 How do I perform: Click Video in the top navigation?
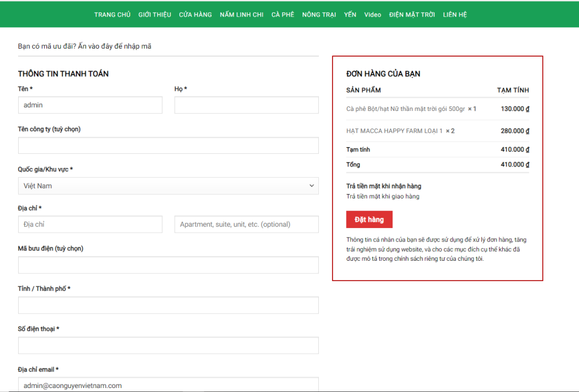[x=373, y=15]
